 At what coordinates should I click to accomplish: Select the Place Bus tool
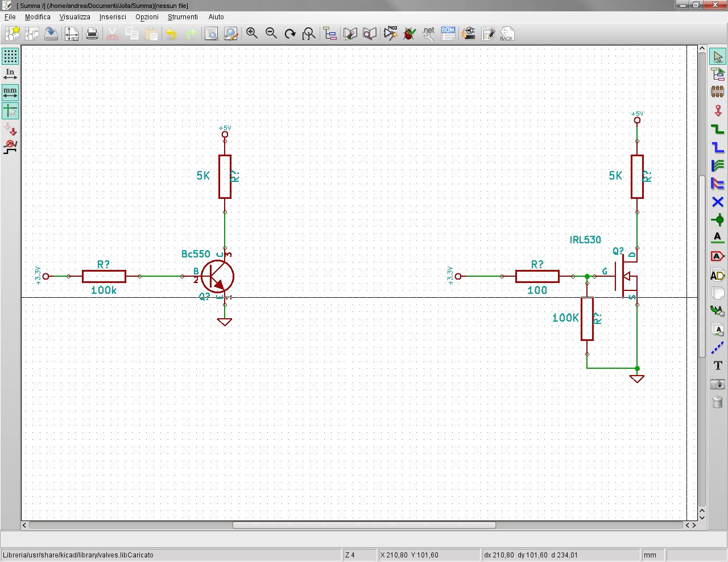pos(717,145)
